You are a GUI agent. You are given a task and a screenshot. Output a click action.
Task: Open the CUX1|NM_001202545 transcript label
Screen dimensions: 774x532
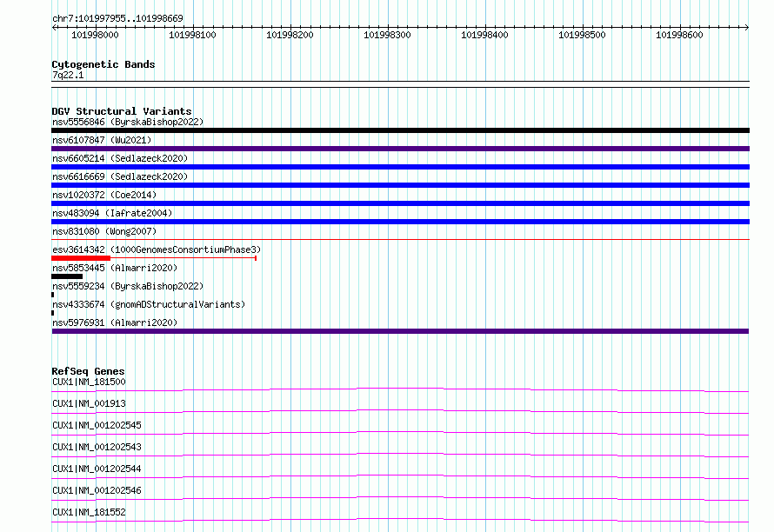point(97,425)
